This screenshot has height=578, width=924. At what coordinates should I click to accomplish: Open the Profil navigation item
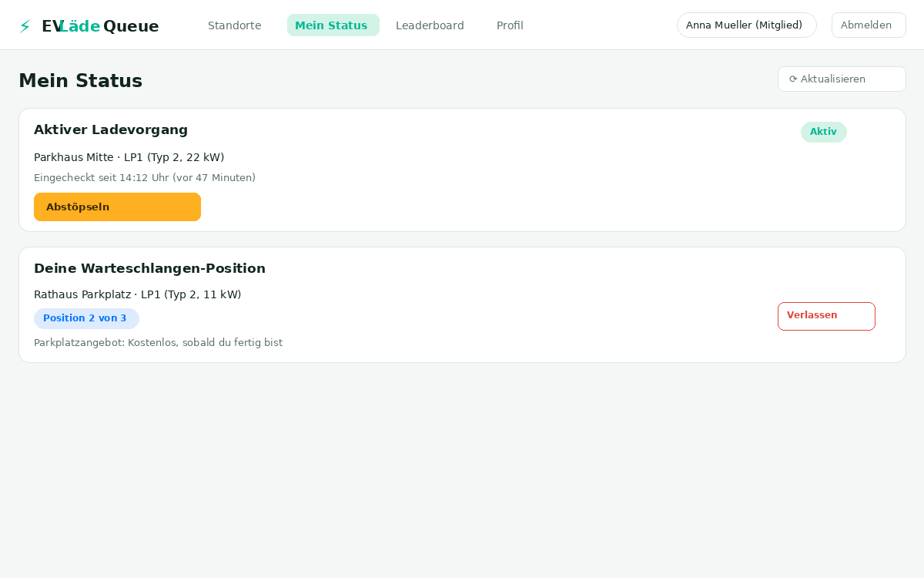(510, 25)
